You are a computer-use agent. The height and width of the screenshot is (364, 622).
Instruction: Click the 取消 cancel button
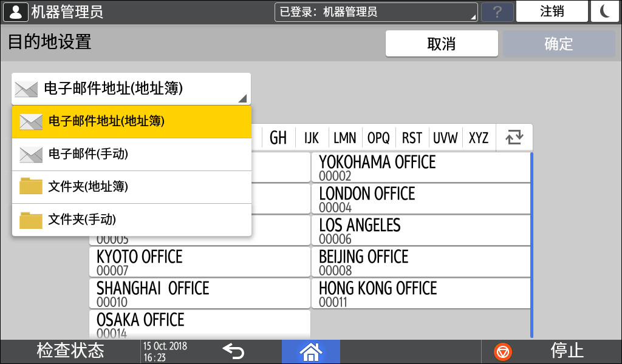tap(442, 44)
